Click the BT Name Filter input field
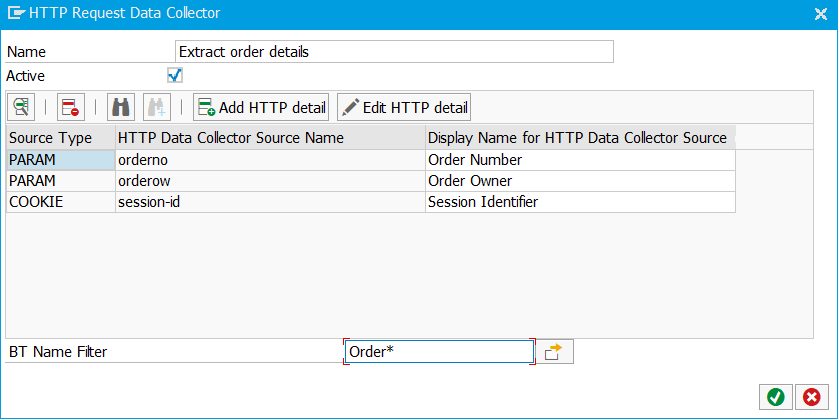 pyautogui.click(x=439, y=352)
